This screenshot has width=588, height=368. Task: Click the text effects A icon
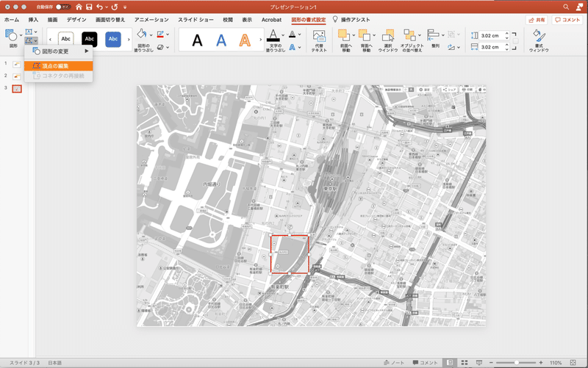292,47
